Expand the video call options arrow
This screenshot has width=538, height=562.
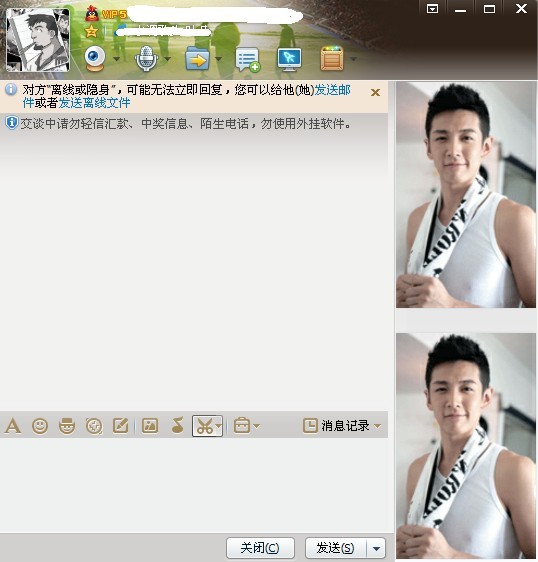[116, 59]
